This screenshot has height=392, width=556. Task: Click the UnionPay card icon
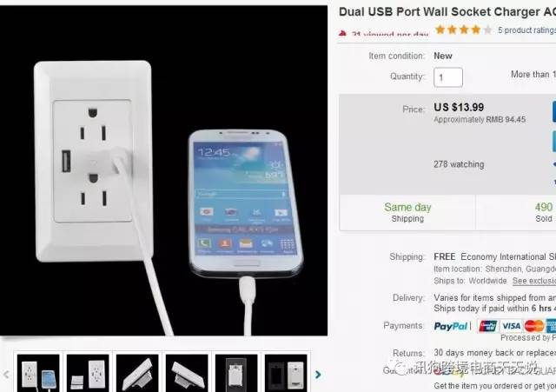488,326
